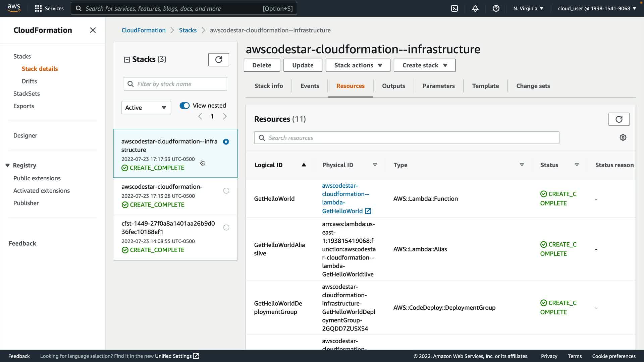This screenshot has height=362, width=644.
Task: Open the Active filter dropdown
Action: [x=146, y=108]
